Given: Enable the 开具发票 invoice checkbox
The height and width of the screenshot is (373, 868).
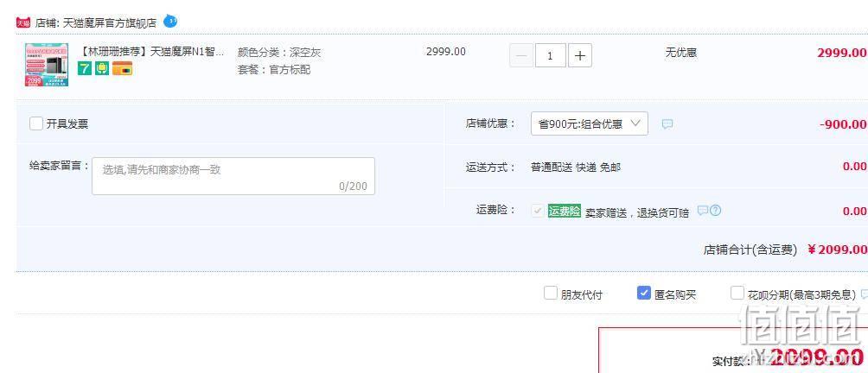Looking at the screenshot, I should tap(36, 123).
